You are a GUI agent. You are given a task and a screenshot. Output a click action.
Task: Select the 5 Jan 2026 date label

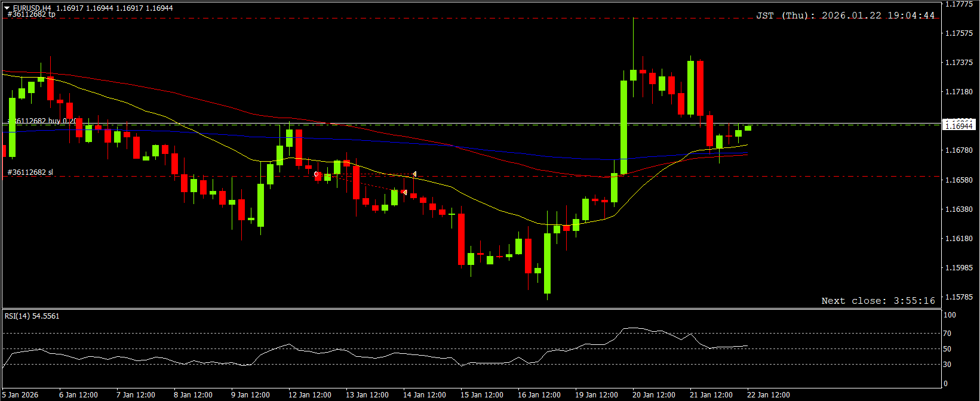tap(20, 395)
